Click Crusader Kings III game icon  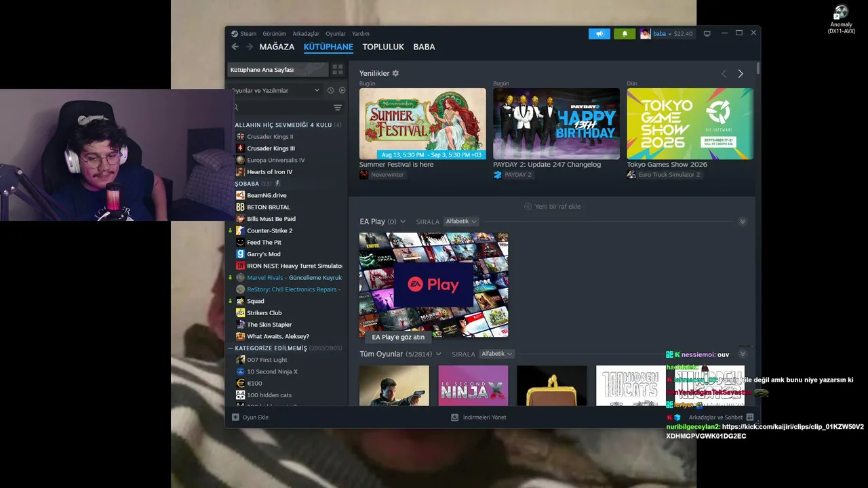point(240,148)
